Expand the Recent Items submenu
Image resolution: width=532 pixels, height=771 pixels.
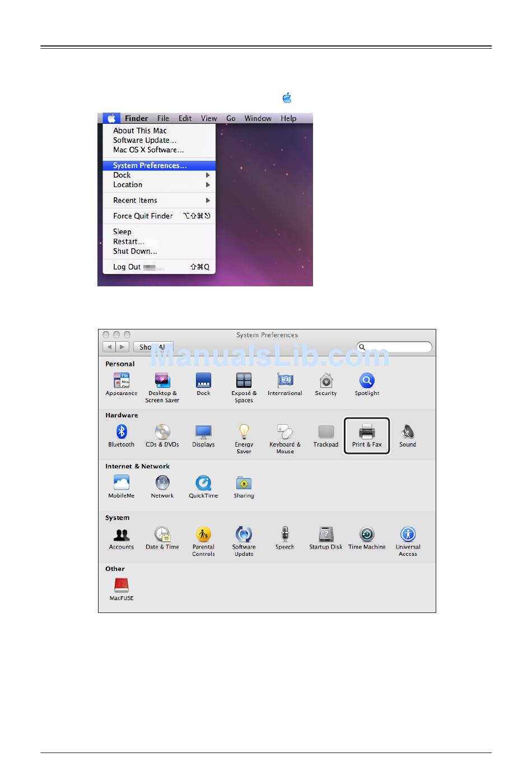[x=159, y=200]
